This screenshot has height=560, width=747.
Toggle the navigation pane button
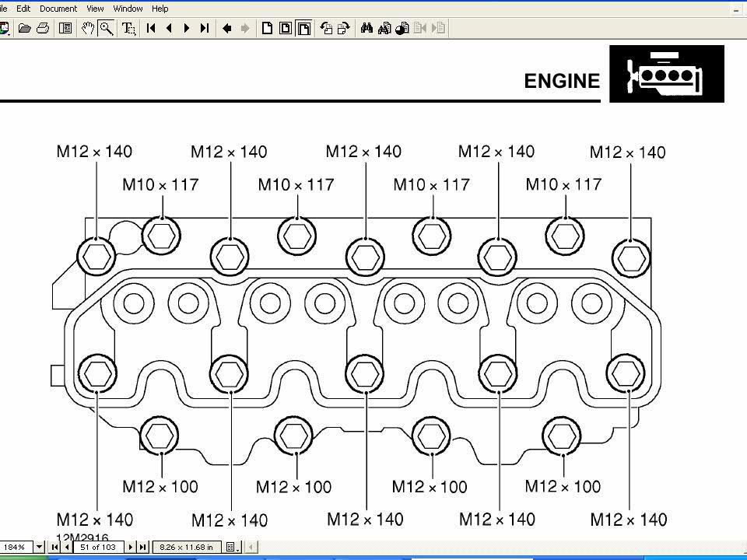point(65,29)
